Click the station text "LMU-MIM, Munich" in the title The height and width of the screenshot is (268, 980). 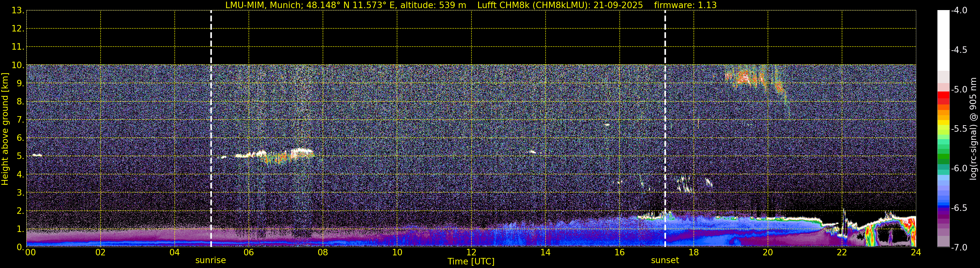click(x=264, y=5)
